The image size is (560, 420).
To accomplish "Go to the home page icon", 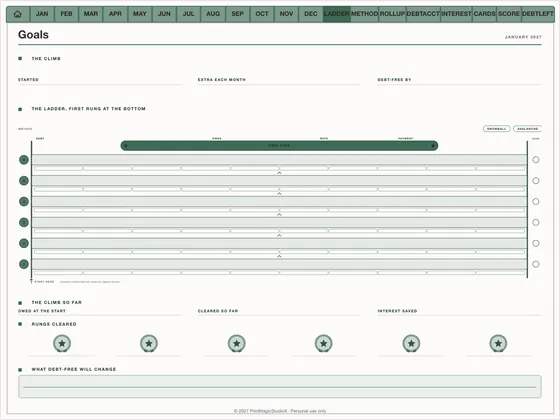I will pyautogui.click(x=18, y=14).
